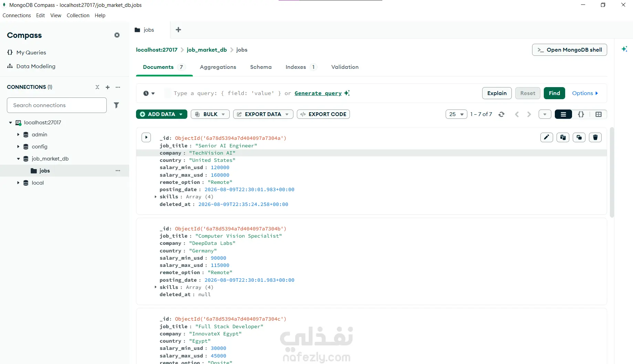This screenshot has width=633, height=364.
Task: Copy the Senior AI Engineer document
Action: tap(563, 137)
